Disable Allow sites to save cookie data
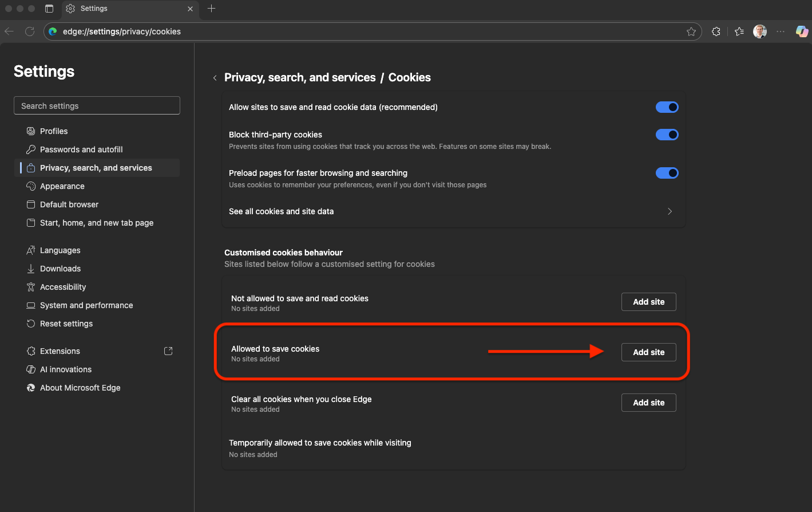This screenshot has height=512, width=812. [x=667, y=107]
